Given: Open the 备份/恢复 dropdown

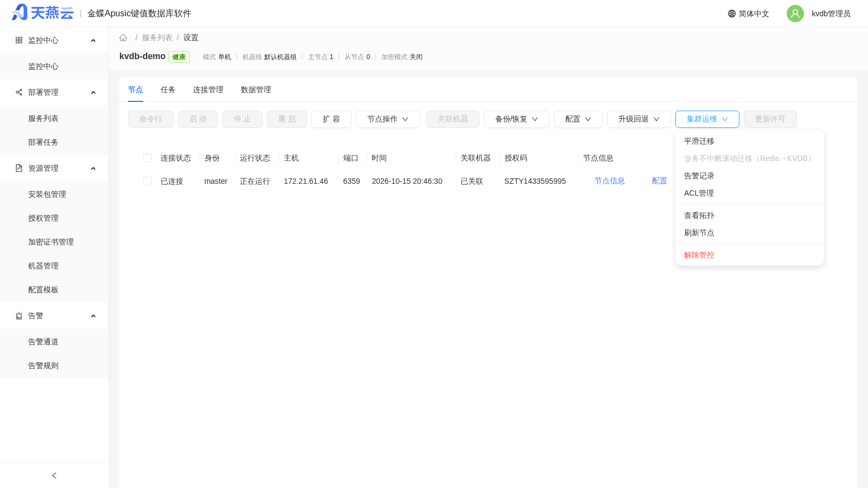Looking at the screenshot, I should click(x=516, y=119).
